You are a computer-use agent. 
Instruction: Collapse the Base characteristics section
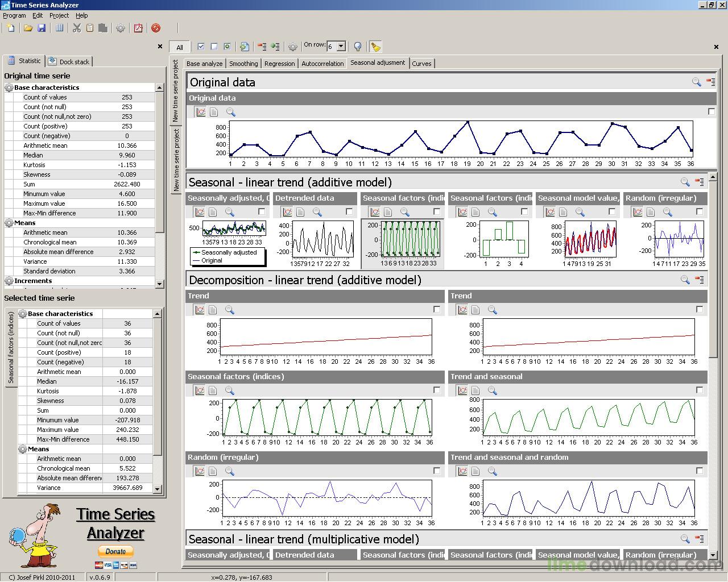point(9,88)
